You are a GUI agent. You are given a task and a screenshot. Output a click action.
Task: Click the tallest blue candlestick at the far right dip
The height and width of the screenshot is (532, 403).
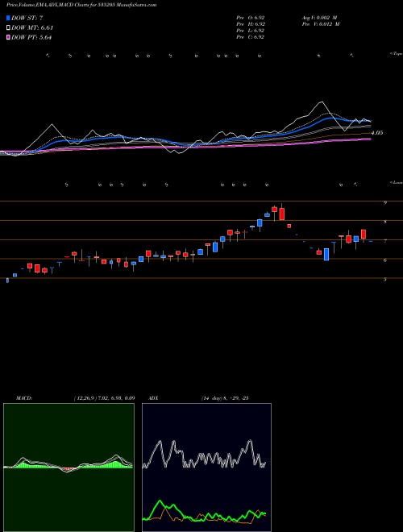pos(326,255)
